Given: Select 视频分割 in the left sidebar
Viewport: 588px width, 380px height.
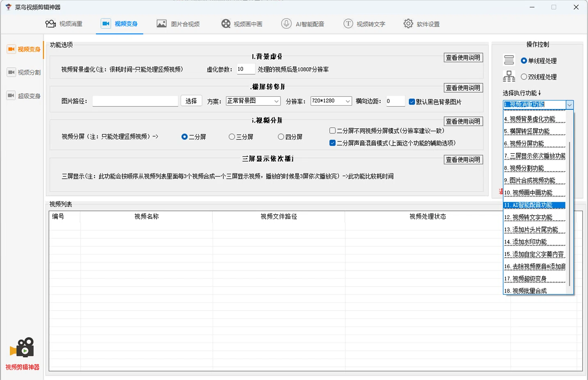Looking at the screenshot, I should pos(24,73).
